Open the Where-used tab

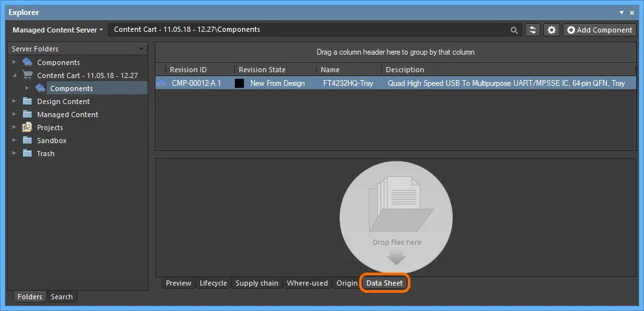click(307, 283)
